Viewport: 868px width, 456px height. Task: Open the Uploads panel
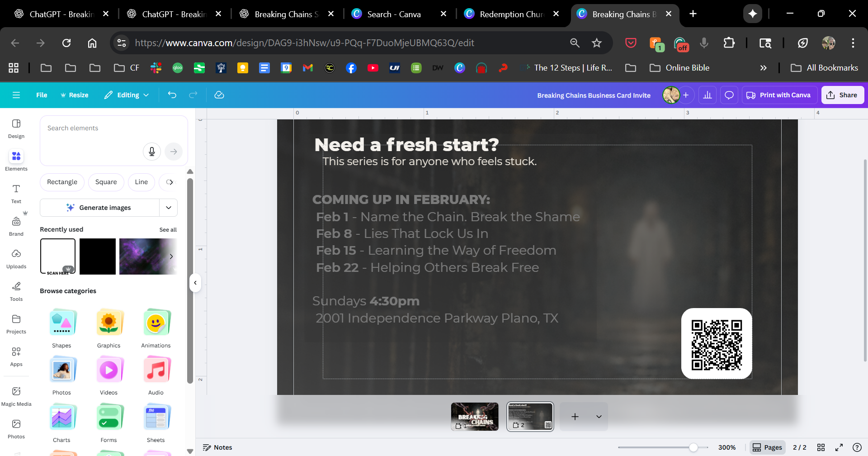(x=16, y=258)
